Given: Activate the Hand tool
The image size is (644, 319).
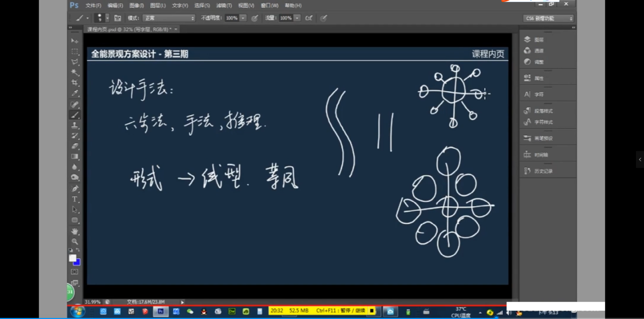Looking at the screenshot, I should tap(75, 231).
